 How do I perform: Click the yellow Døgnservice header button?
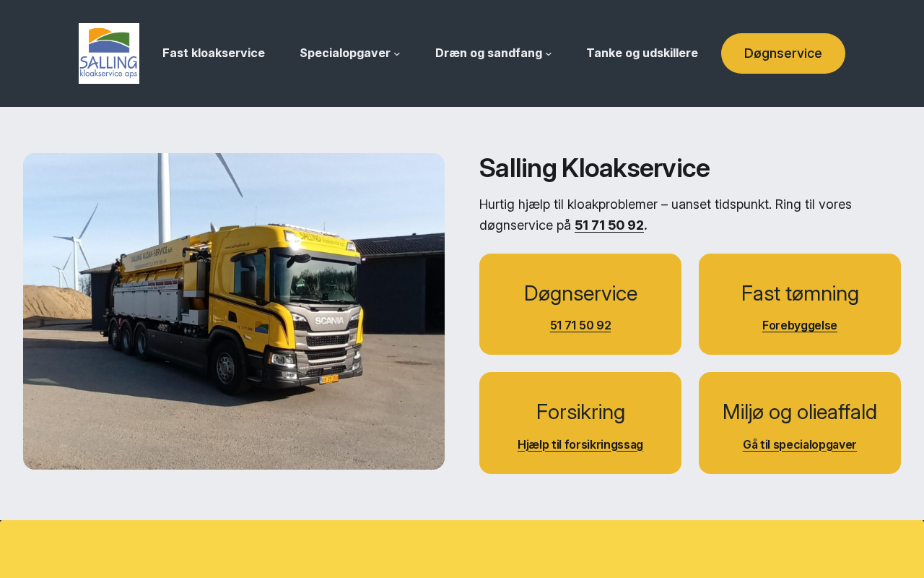pyautogui.click(x=783, y=53)
